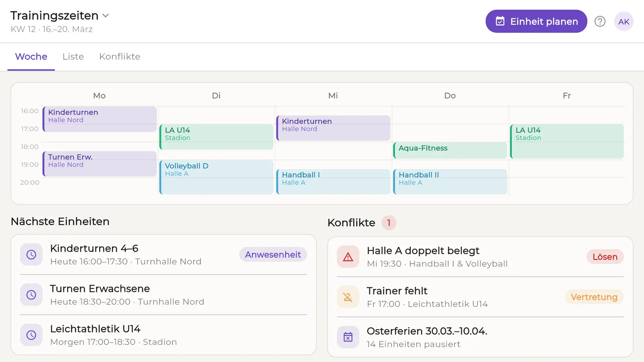Open the Halle A doppelt belegt entry
Viewport: 644px width, 362px height.
point(480,257)
